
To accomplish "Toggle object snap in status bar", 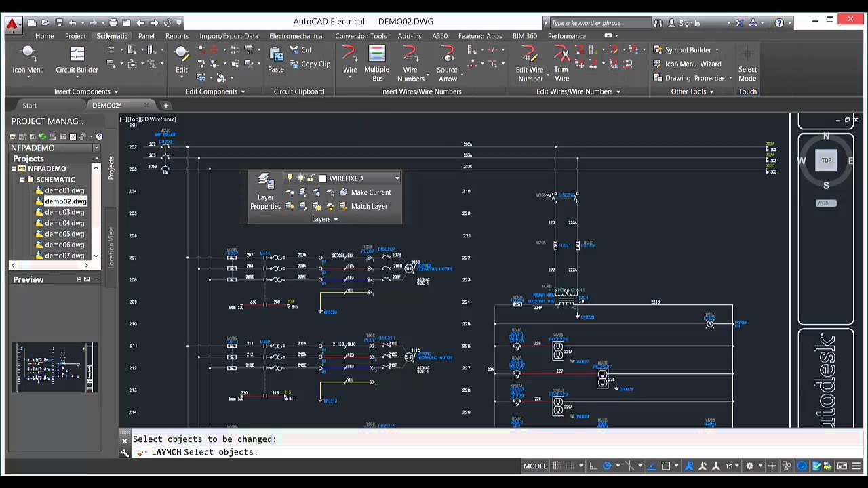I will tap(666, 466).
